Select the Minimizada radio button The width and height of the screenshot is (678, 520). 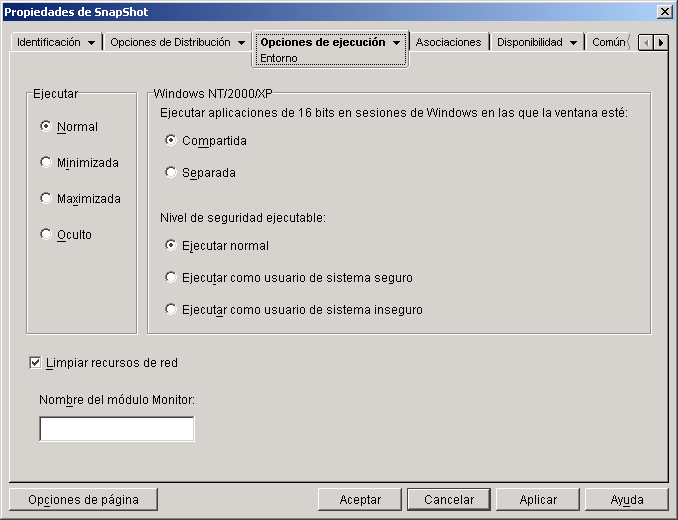coord(45,163)
